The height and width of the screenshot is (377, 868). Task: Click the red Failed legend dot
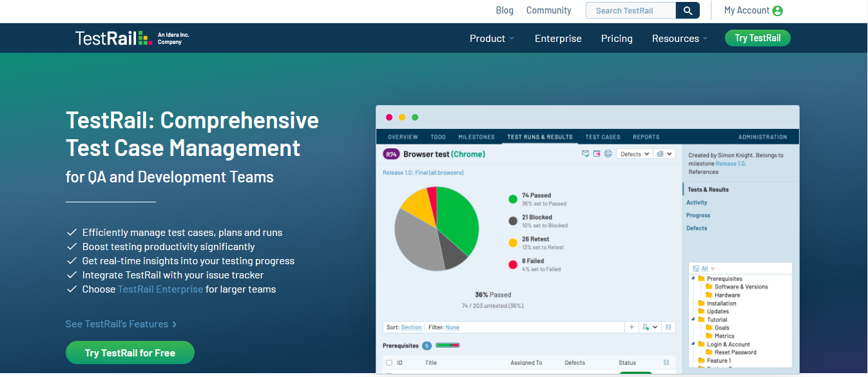[513, 264]
